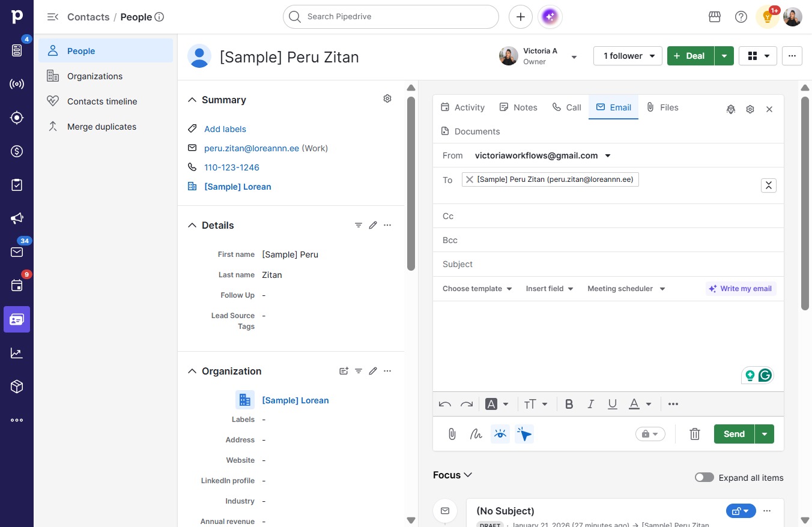Open Mail icon with 34 badge
The height and width of the screenshot is (527, 812).
click(17, 252)
